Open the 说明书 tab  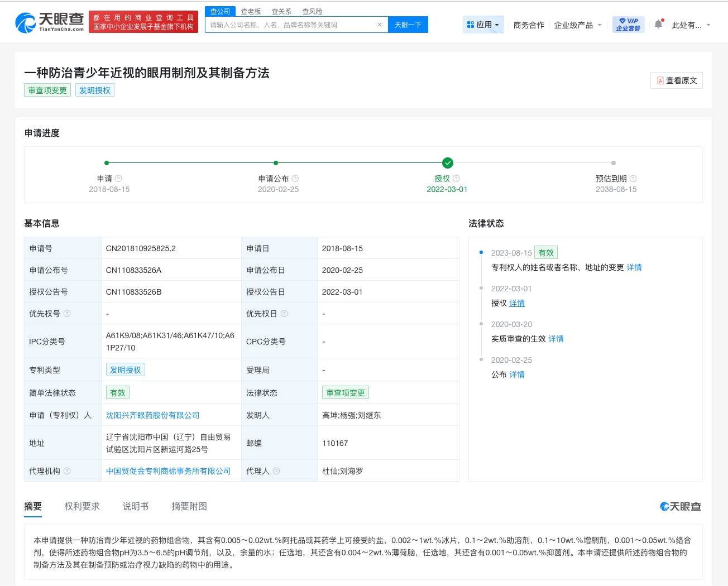(x=136, y=506)
